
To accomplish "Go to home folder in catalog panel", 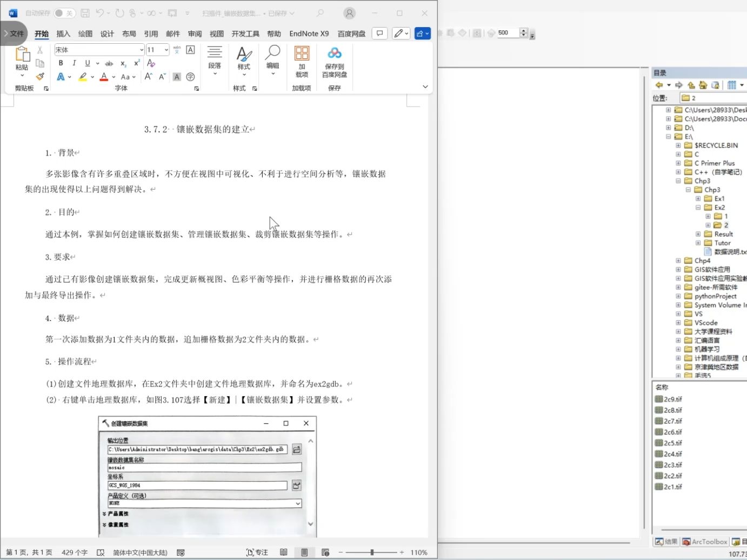I will pos(703,85).
